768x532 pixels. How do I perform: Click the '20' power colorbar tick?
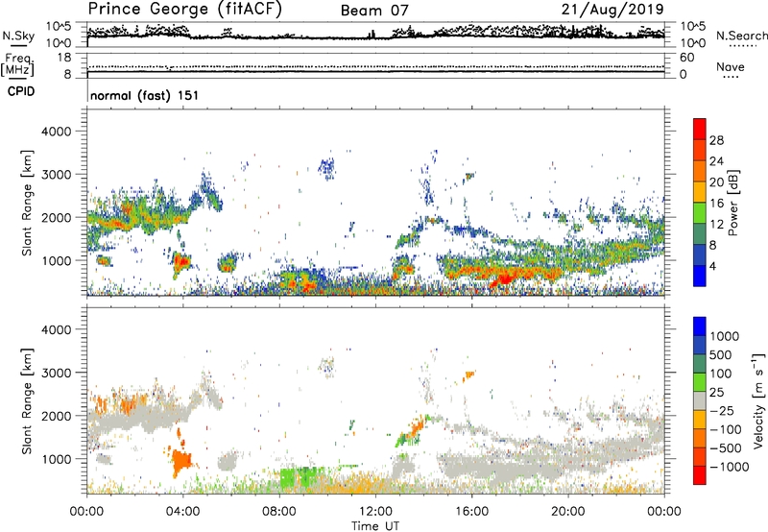click(x=716, y=182)
